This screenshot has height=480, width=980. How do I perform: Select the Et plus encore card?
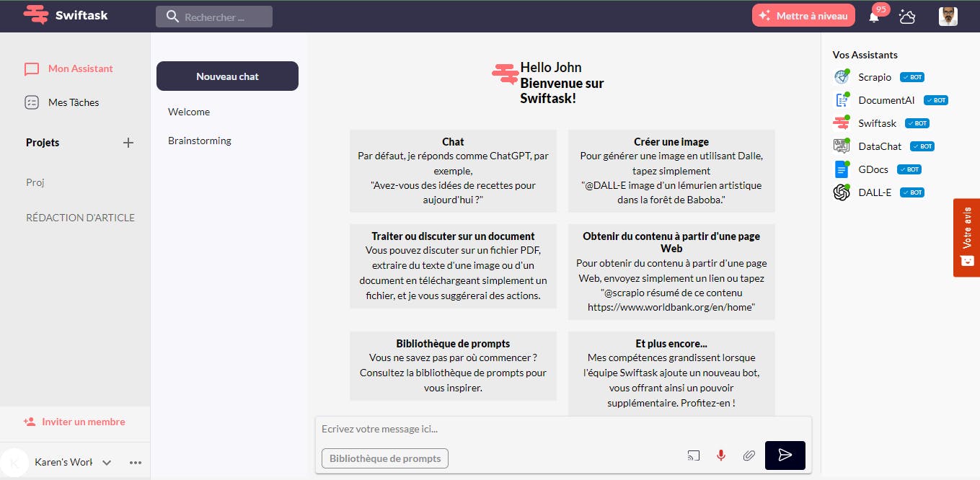point(671,373)
